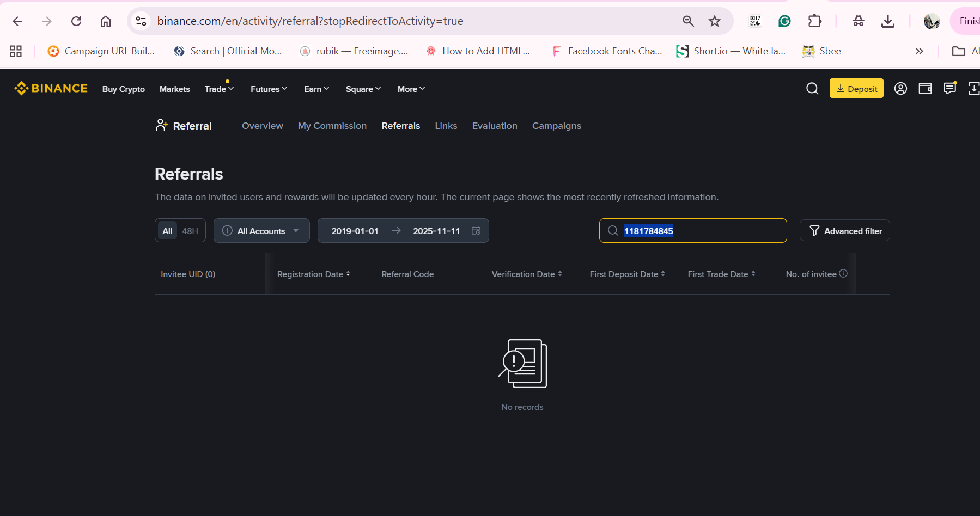Open the Campaign URL Builder bookmark
Screen dimensions: 980x516
(101, 51)
